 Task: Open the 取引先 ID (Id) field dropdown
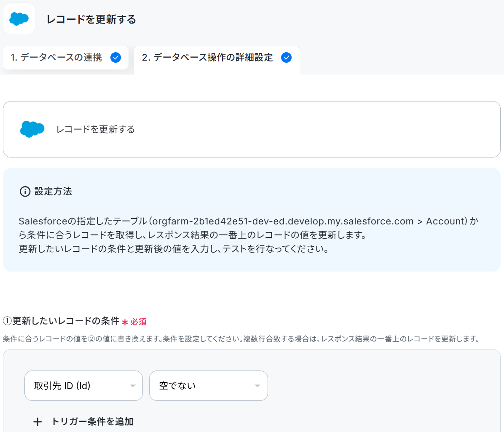(83, 385)
